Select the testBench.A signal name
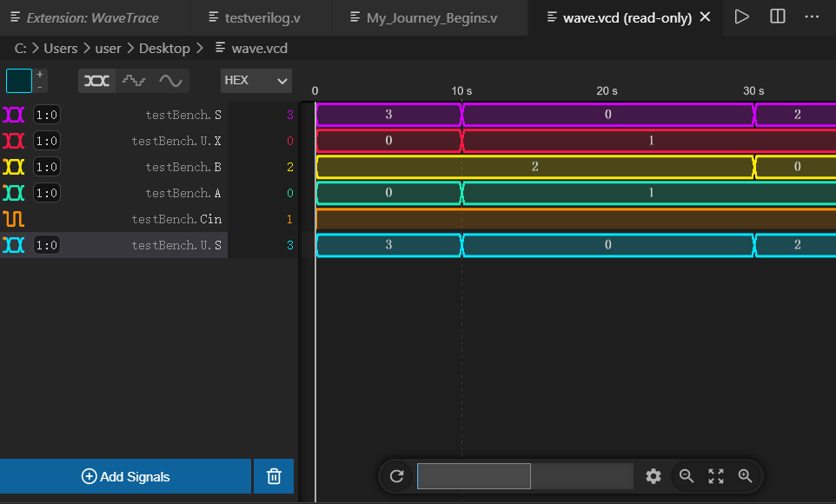The width and height of the screenshot is (836, 504). [x=183, y=193]
